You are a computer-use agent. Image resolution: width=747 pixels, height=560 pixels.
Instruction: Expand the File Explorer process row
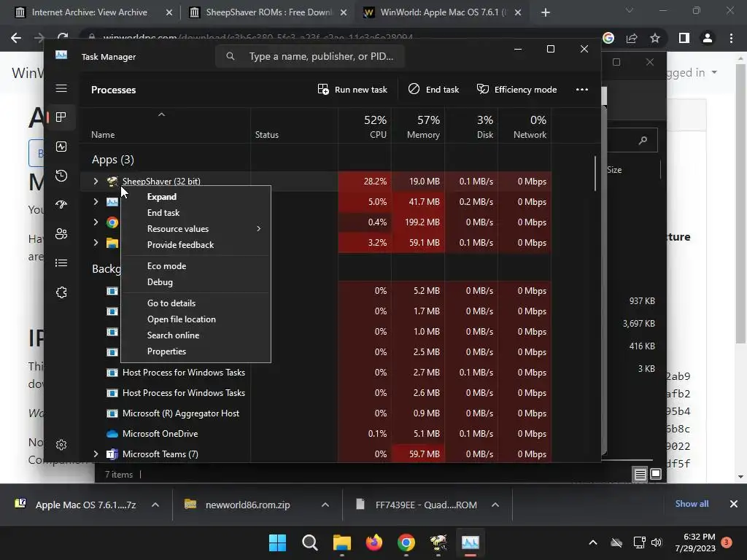[96, 242]
